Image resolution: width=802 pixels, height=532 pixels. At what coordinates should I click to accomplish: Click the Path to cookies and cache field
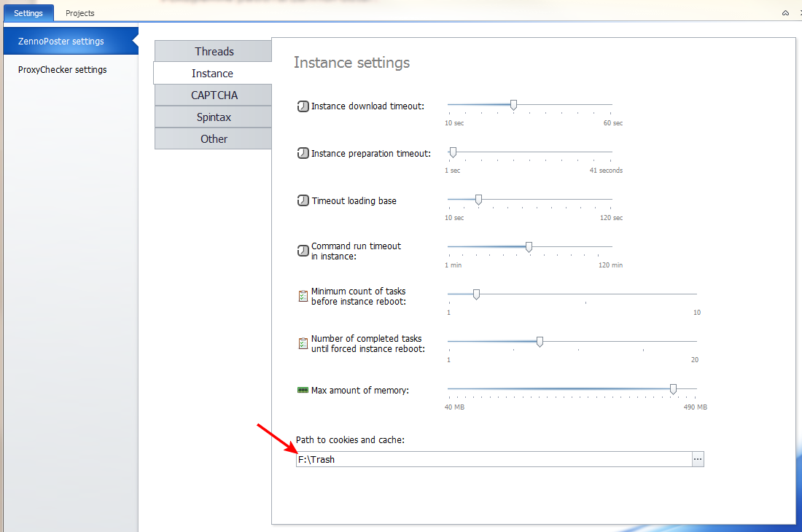click(x=494, y=459)
